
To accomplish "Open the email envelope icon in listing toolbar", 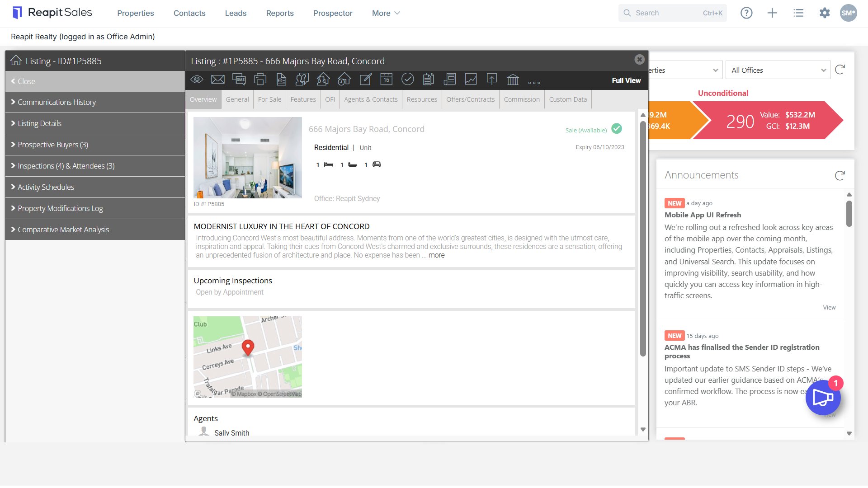I will pos(218,80).
